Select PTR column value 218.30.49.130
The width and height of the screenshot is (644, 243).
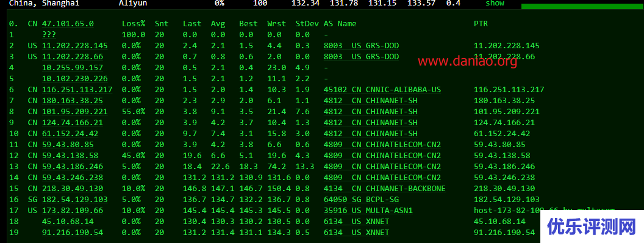point(504,188)
